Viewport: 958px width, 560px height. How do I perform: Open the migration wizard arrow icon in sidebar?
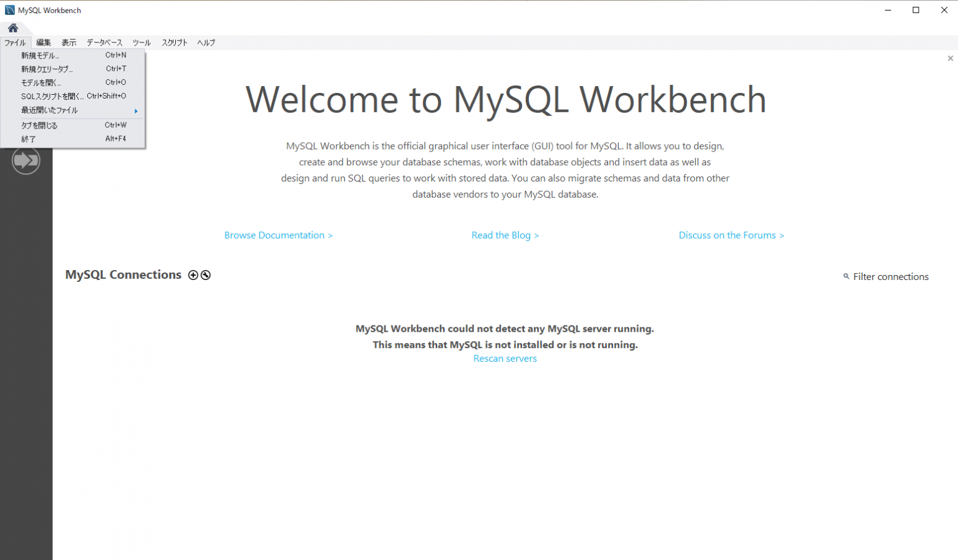(26, 161)
